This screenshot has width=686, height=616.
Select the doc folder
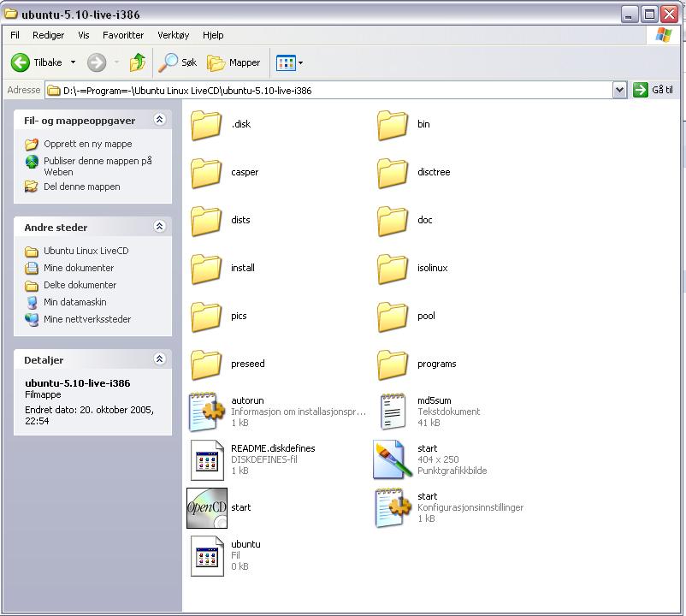[x=405, y=220]
